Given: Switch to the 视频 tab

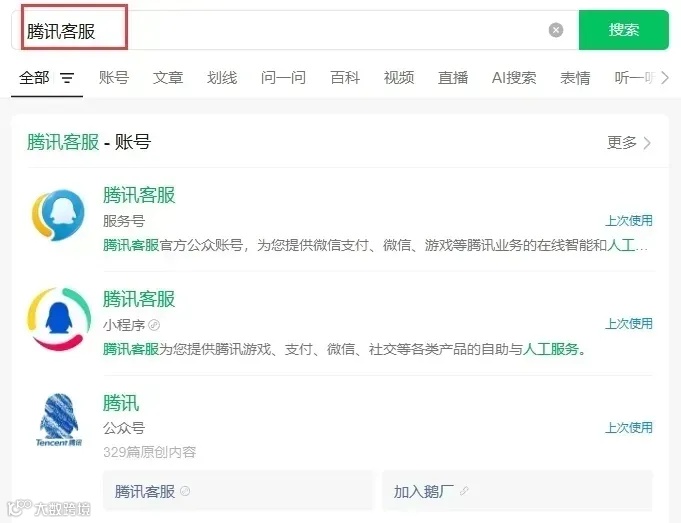Looking at the screenshot, I should [x=399, y=78].
